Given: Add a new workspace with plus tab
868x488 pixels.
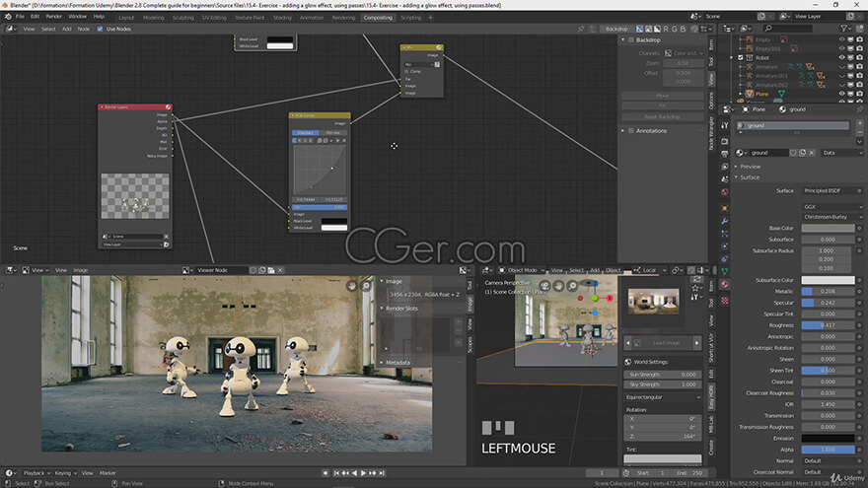Looking at the screenshot, I should [x=431, y=18].
